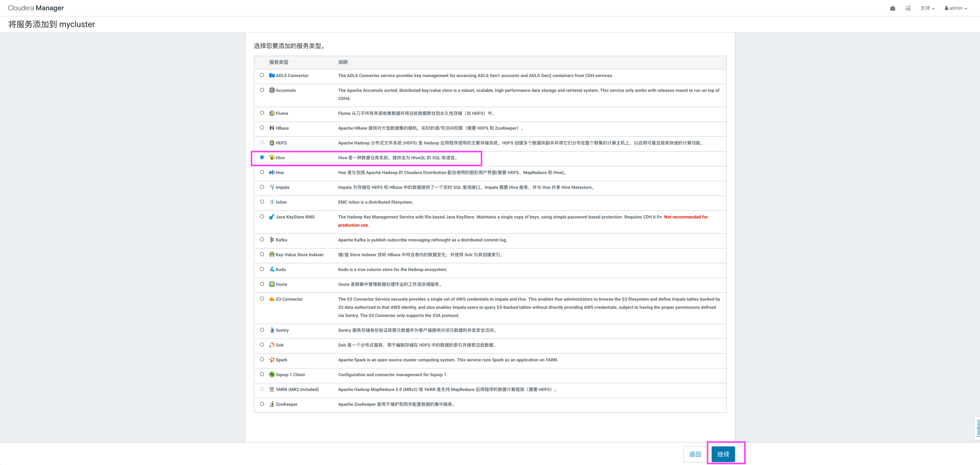Click the S3 Connector cloud icon
The image size is (980, 465).
click(272, 299)
